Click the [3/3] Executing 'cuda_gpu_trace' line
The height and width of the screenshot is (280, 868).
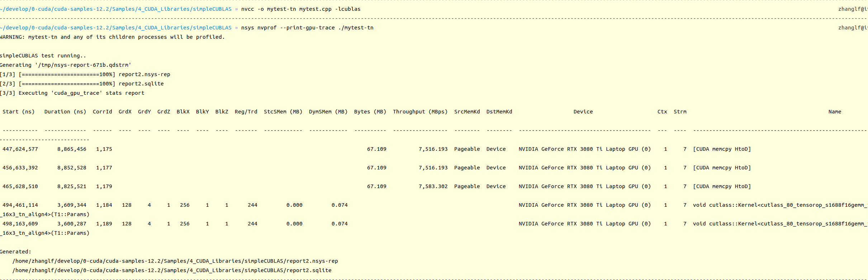pyautogui.click(x=72, y=93)
